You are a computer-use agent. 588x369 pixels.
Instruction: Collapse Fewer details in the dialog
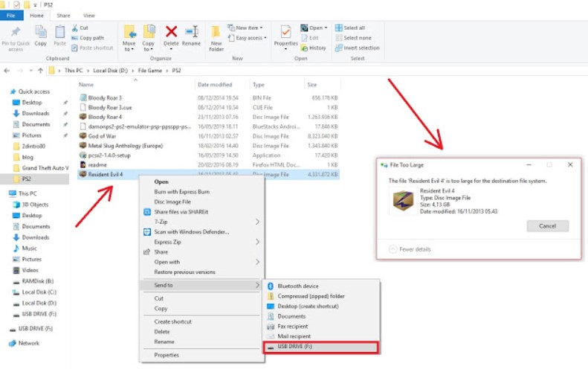click(x=410, y=249)
